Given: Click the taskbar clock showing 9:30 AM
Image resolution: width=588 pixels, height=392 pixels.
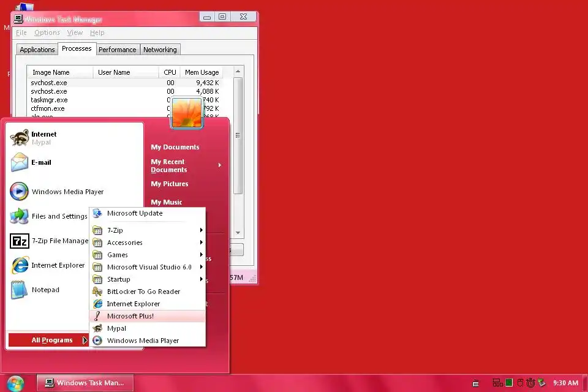Looking at the screenshot, I should (565, 383).
